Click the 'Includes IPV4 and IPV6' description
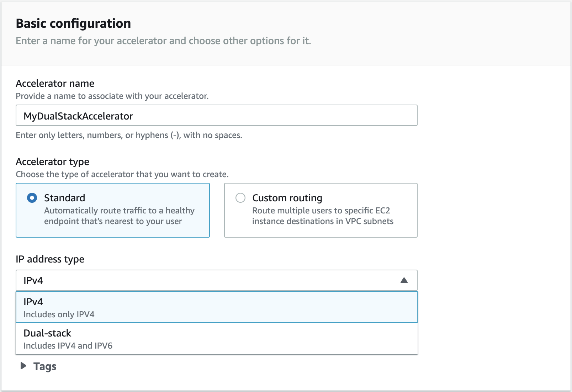The image size is (572, 392). point(68,346)
